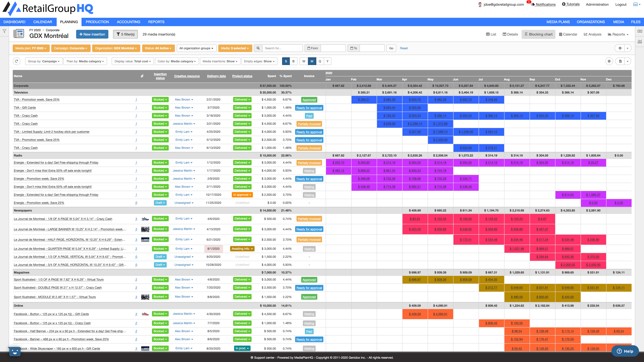This screenshot has height=362, width=644.
Task: Go to ACCOUNTING tab
Action: (128, 22)
